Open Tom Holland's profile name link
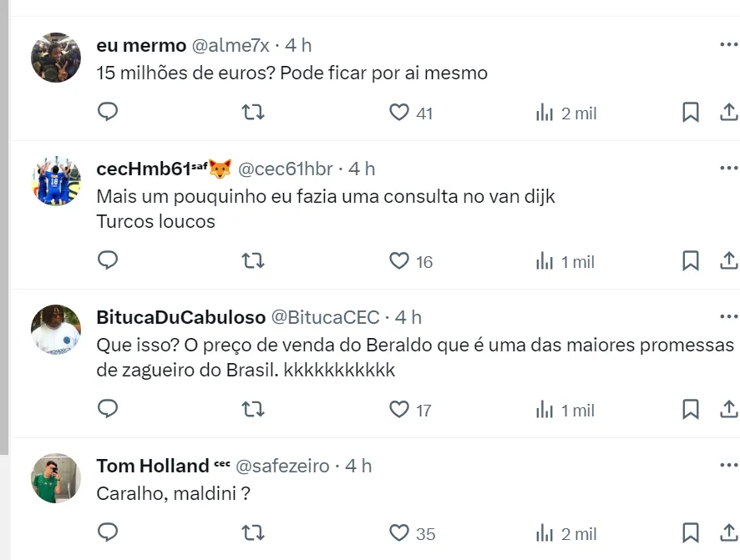 pos(153,466)
